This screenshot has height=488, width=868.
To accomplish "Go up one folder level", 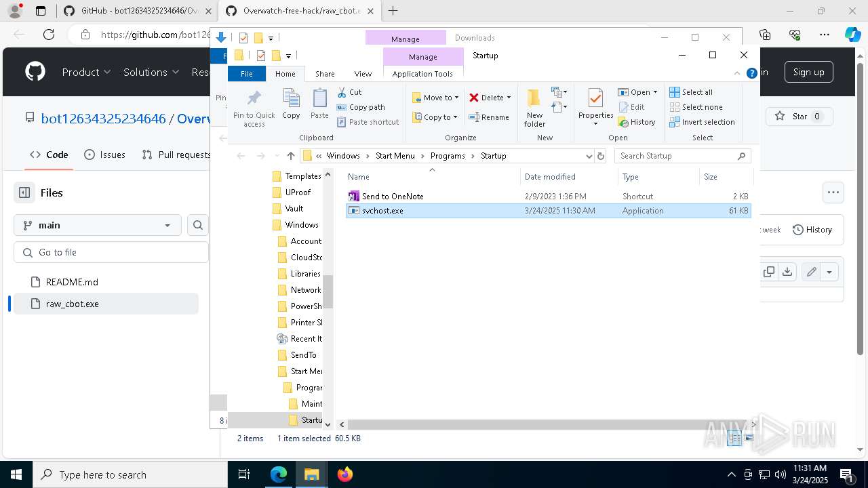I will (x=290, y=156).
